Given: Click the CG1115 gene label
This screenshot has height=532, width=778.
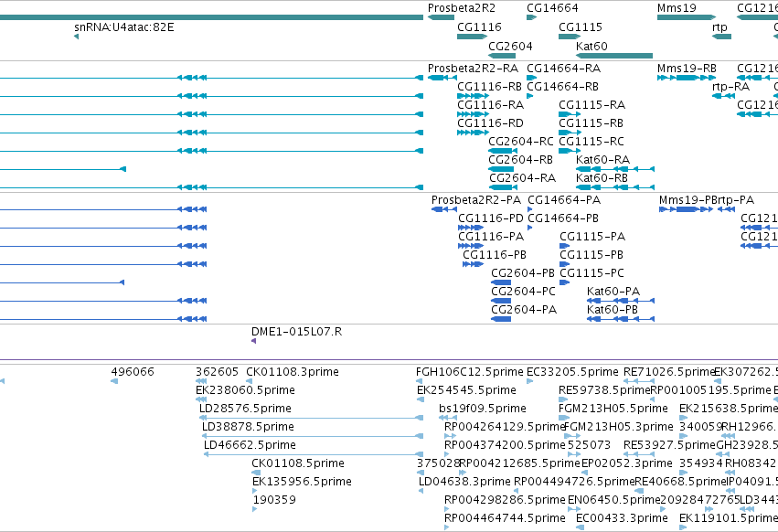Looking at the screenshot, I should pyautogui.click(x=581, y=27).
